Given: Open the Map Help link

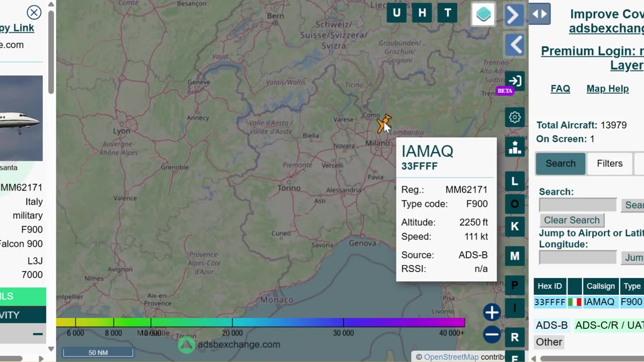Looking at the screenshot, I should tap(607, 89).
